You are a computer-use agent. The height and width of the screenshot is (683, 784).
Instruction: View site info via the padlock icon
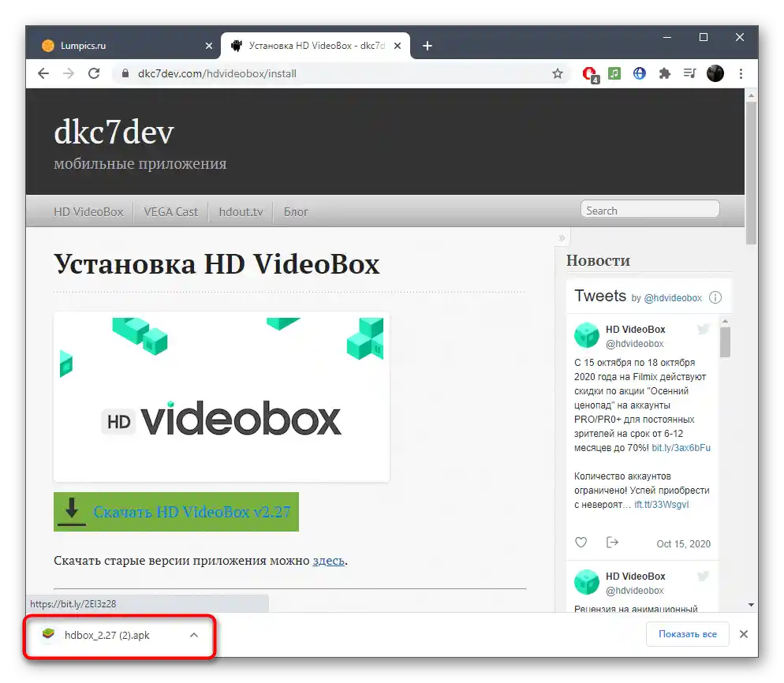point(125,73)
